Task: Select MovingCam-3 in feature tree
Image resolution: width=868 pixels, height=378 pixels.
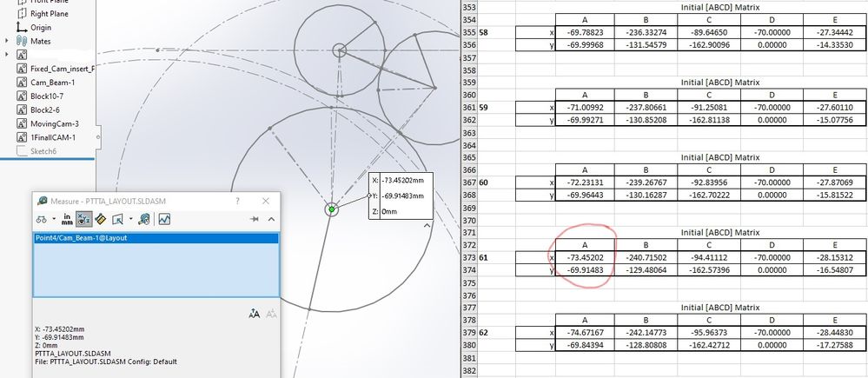Action: click(x=54, y=124)
